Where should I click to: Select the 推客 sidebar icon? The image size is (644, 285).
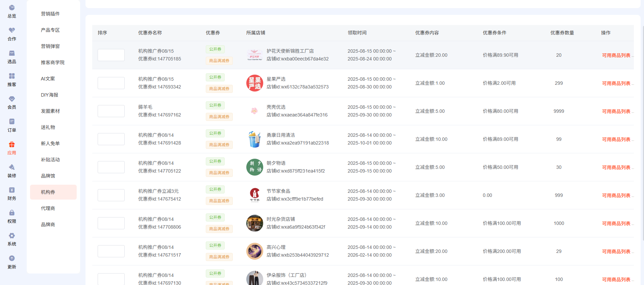pos(12,76)
